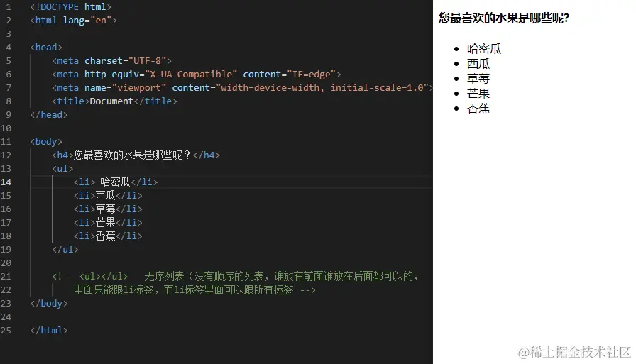Click 芒果 in the rendered preview list
636x364 pixels.
point(478,94)
